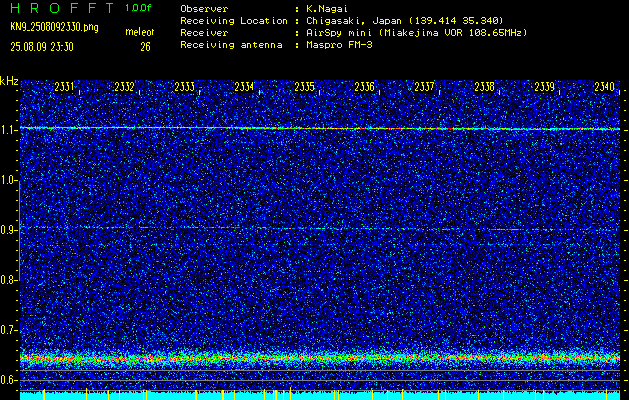Click the 0.8 frequency axis label
This screenshot has width=629, height=400.
click(x=8, y=280)
